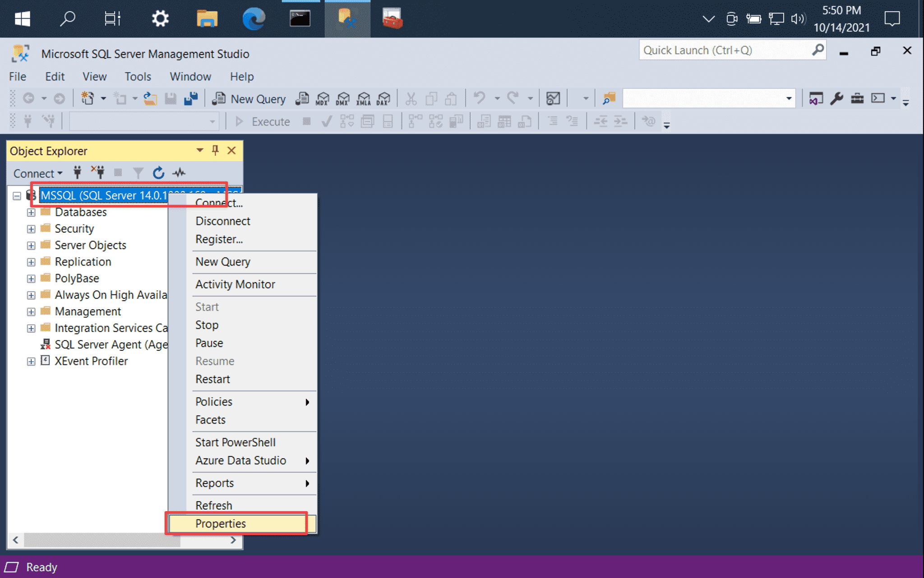Open Object Explorer window position dropdown arrow
The height and width of the screenshot is (578, 924).
click(x=199, y=150)
